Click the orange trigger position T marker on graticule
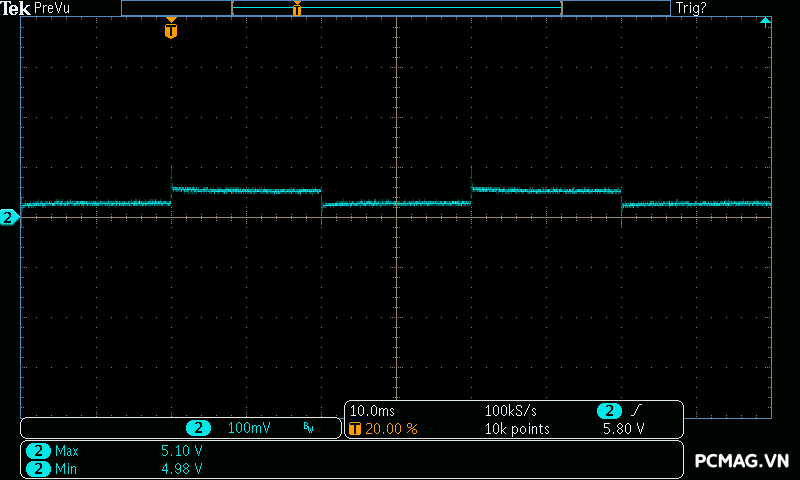800x480 pixels. (171, 30)
